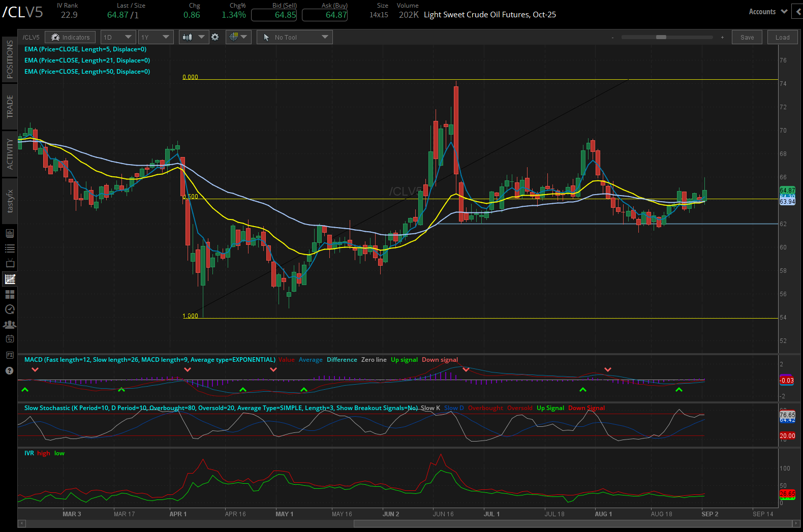Click the 64.87 last price tag on price axis
The height and width of the screenshot is (532, 803).
click(787, 191)
